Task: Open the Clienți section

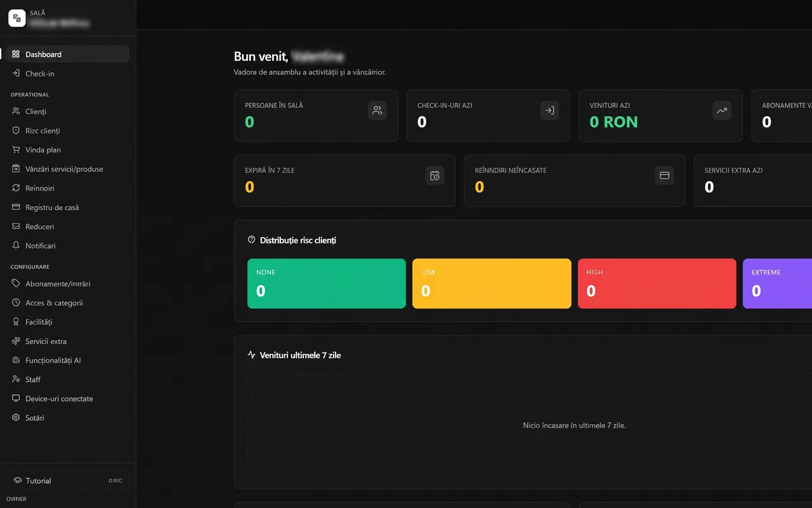Action: 67,112
